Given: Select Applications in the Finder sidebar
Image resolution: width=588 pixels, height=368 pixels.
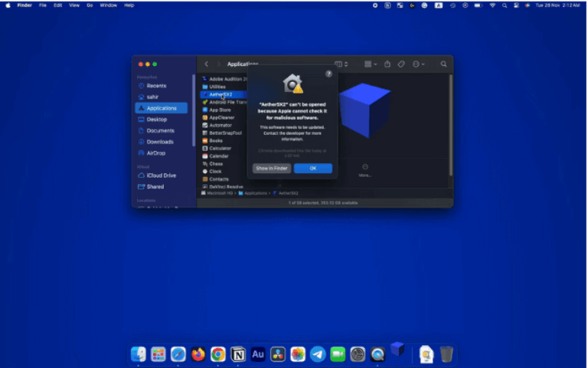Looking at the screenshot, I should 162,108.
